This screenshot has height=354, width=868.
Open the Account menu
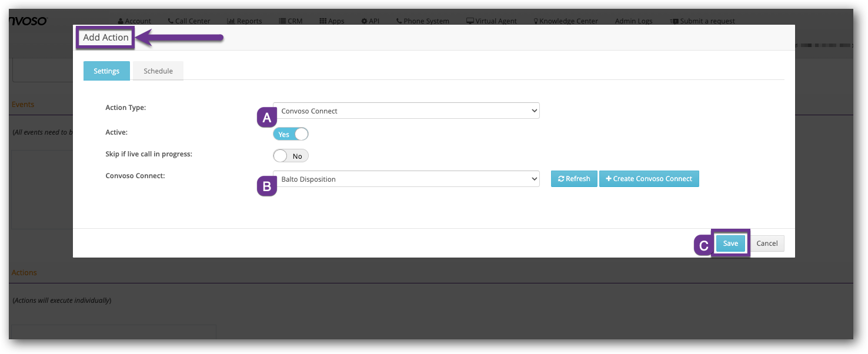(x=135, y=21)
